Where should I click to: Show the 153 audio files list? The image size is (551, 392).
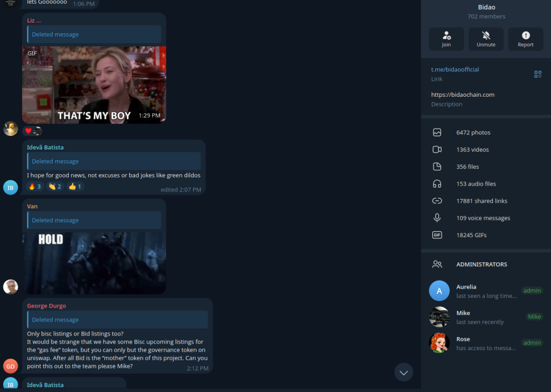point(486,184)
